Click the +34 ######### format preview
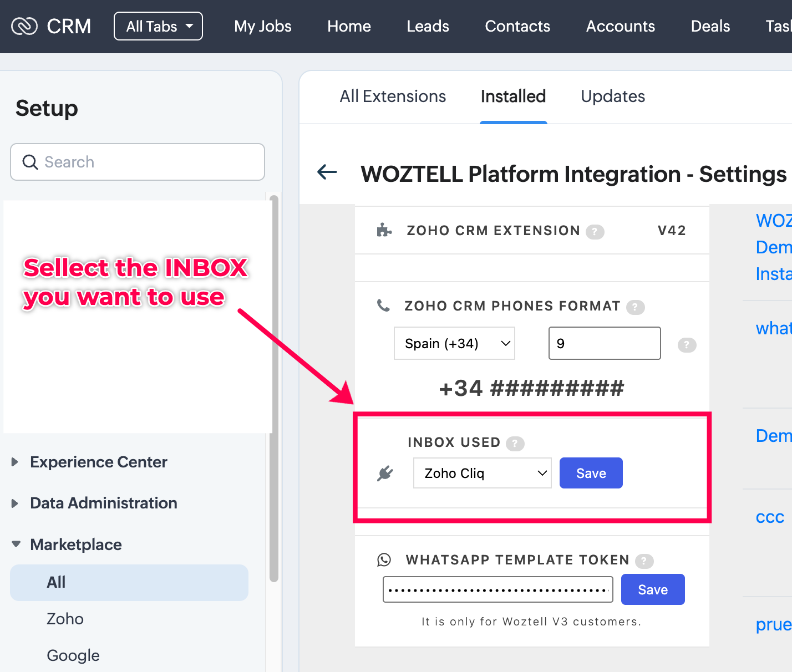 coord(531,389)
